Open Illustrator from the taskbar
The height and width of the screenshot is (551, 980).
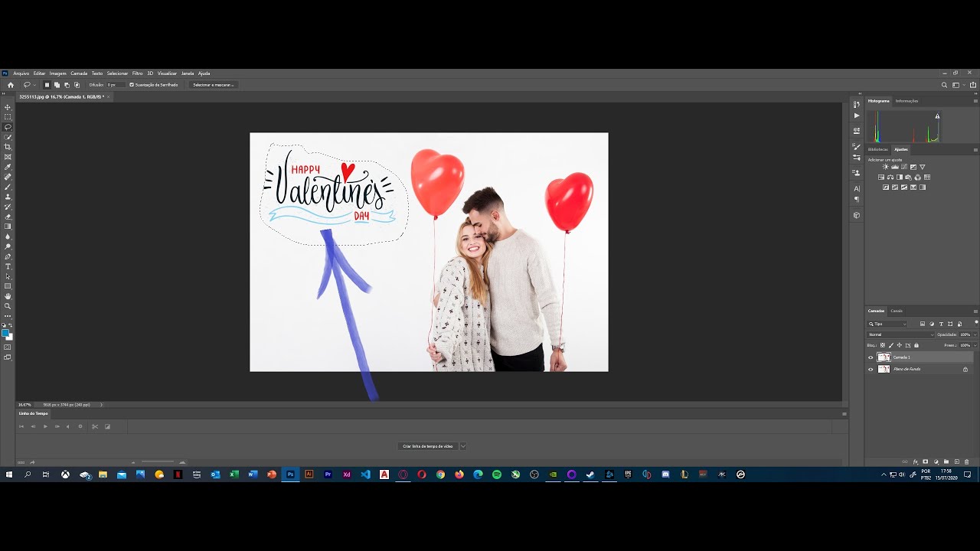309,474
